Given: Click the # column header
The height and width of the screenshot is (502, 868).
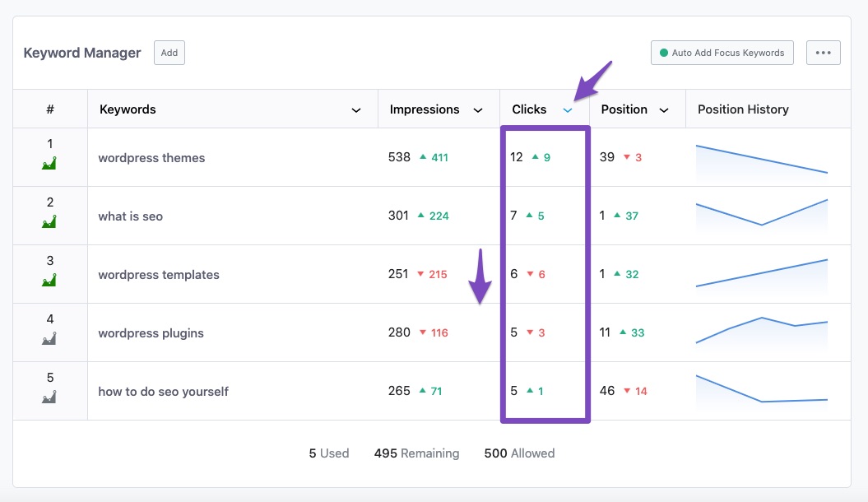Looking at the screenshot, I should click(50, 109).
